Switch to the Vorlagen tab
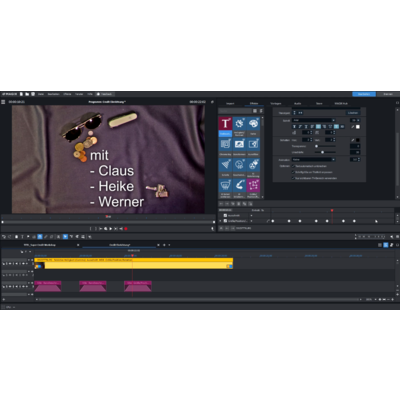 coord(276,103)
